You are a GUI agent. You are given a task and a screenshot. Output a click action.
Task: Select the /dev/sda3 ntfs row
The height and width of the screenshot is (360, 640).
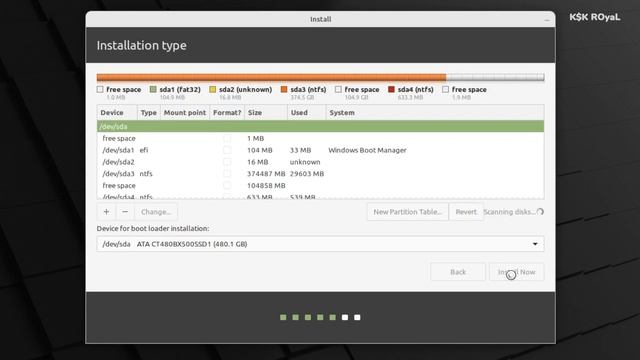coord(320,174)
